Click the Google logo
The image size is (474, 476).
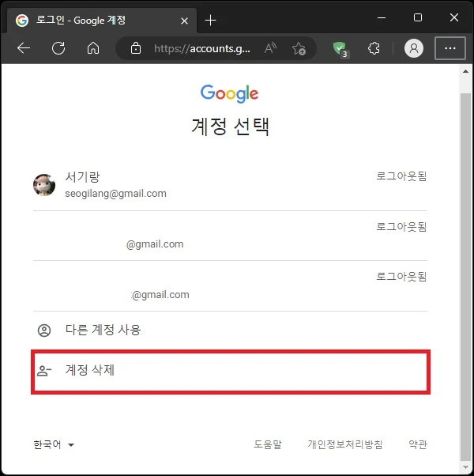[230, 94]
